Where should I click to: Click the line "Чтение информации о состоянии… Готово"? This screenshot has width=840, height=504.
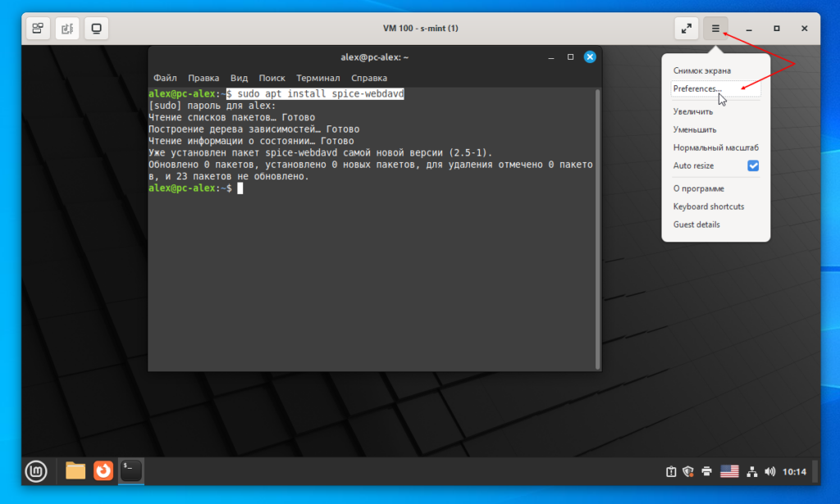click(x=251, y=141)
